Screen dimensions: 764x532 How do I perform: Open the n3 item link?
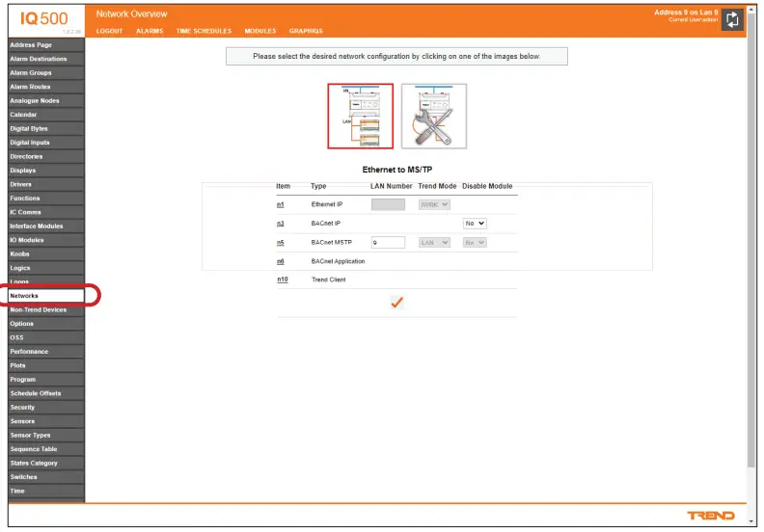[x=280, y=224]
